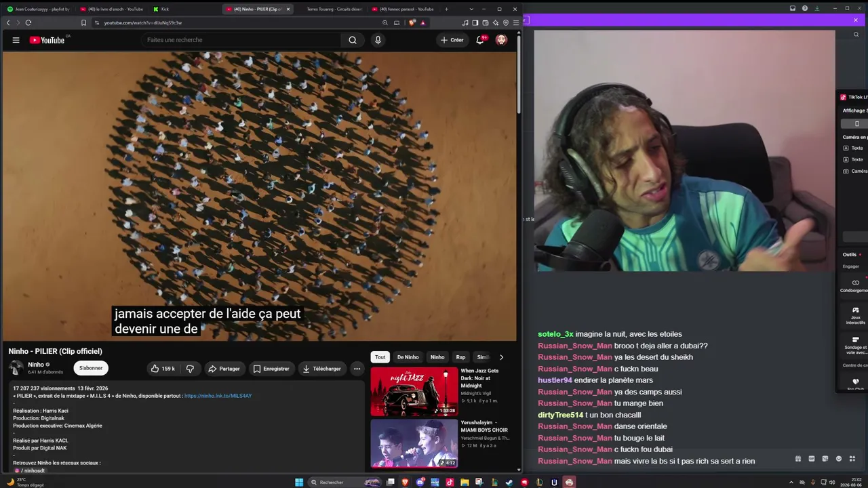Click the Télécharger download button
This screenshot has height=488, width=868.
322,369
